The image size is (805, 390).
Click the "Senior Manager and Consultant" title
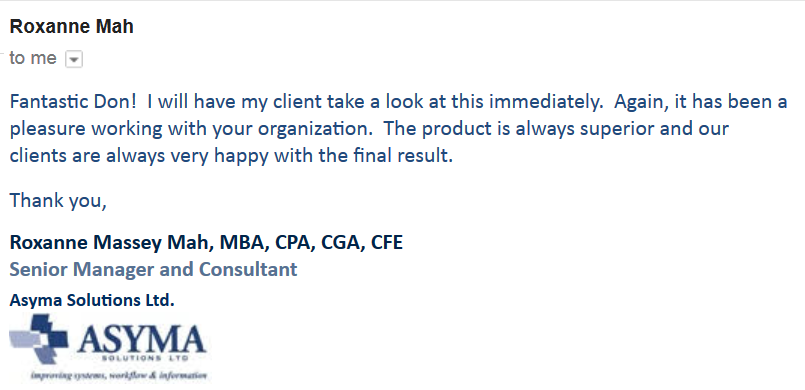click(153, 269)
